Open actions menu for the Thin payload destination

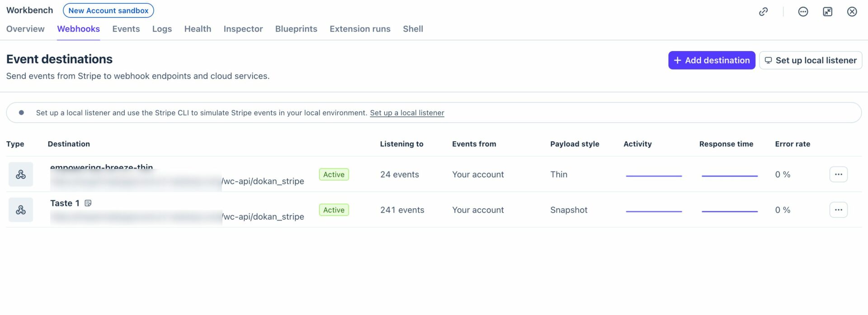click(838, 174)
